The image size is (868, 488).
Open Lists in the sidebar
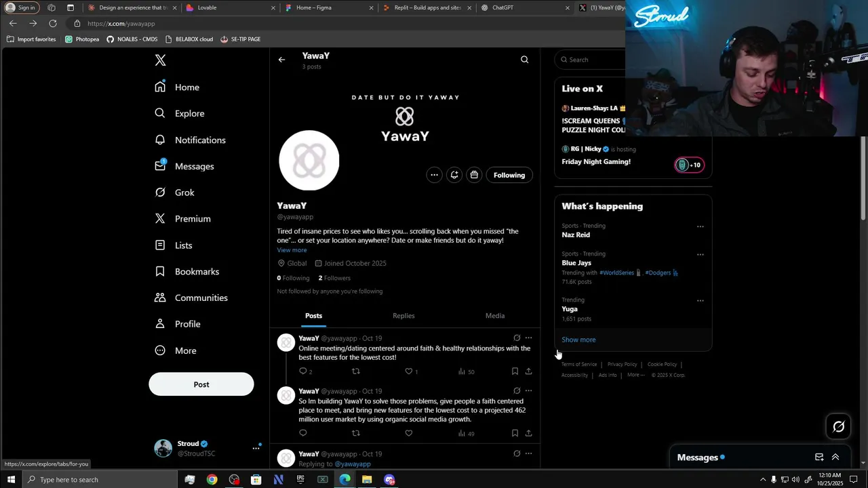coord(173,245)
